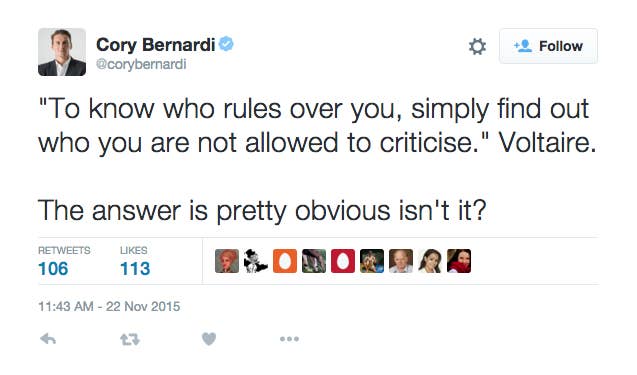This screenshot has height=375, width=637.
Task: Click the tweet text quoting Voltaire
Action: click(317, 126)
